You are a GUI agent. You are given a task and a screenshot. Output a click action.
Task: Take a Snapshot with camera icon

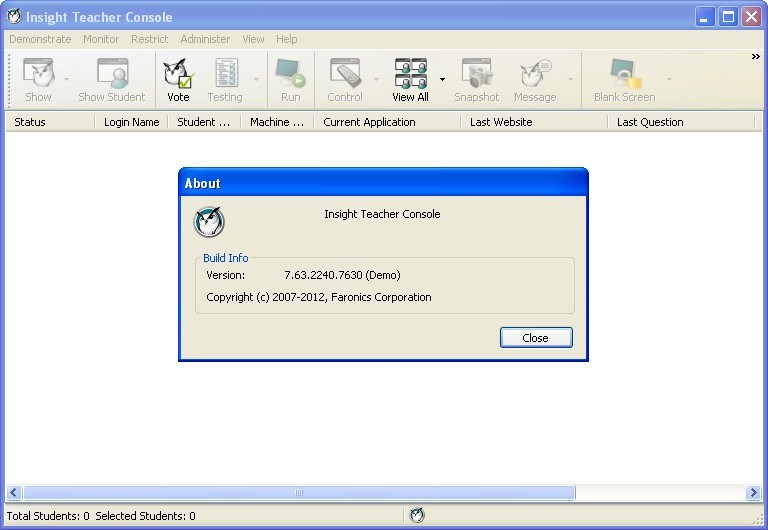tap(477, 73)
